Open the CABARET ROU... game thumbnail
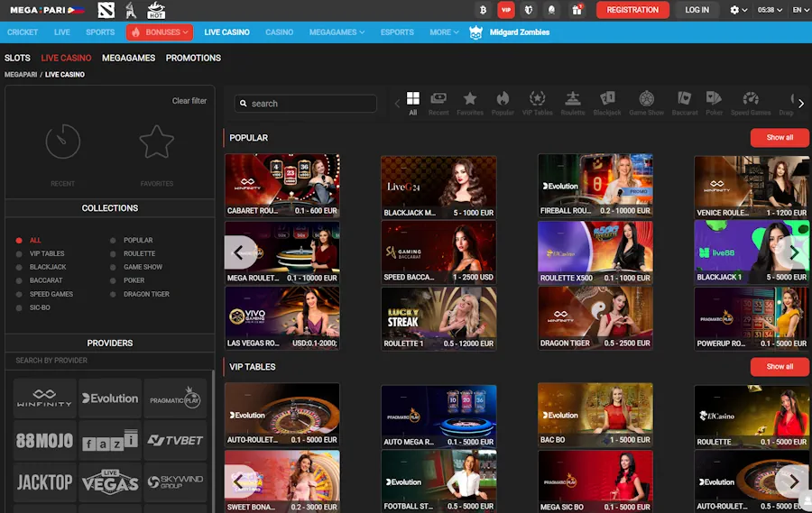Image resolution: width=812 pixels, height=513 pixels. tap(282, 186)
